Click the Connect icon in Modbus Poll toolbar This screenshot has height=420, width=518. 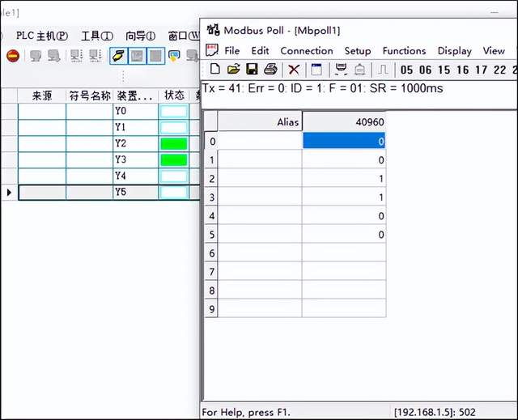(341, 69)
